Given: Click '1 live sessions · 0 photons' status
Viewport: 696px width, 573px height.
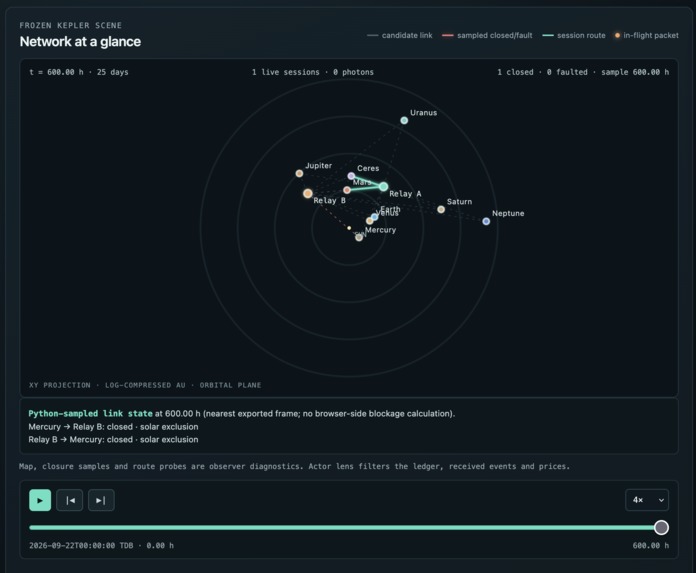Looking at the screenshot, I should point(313,72).
